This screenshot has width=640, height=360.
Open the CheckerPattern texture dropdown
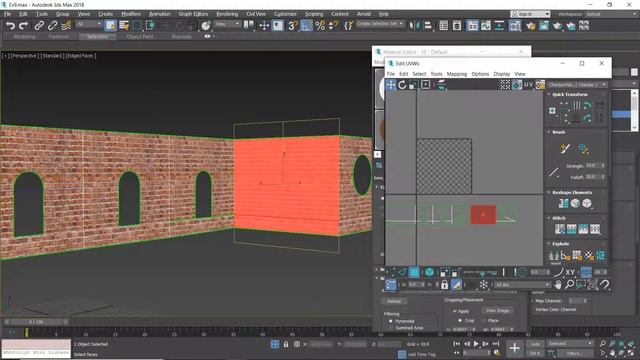pos(577,84)
